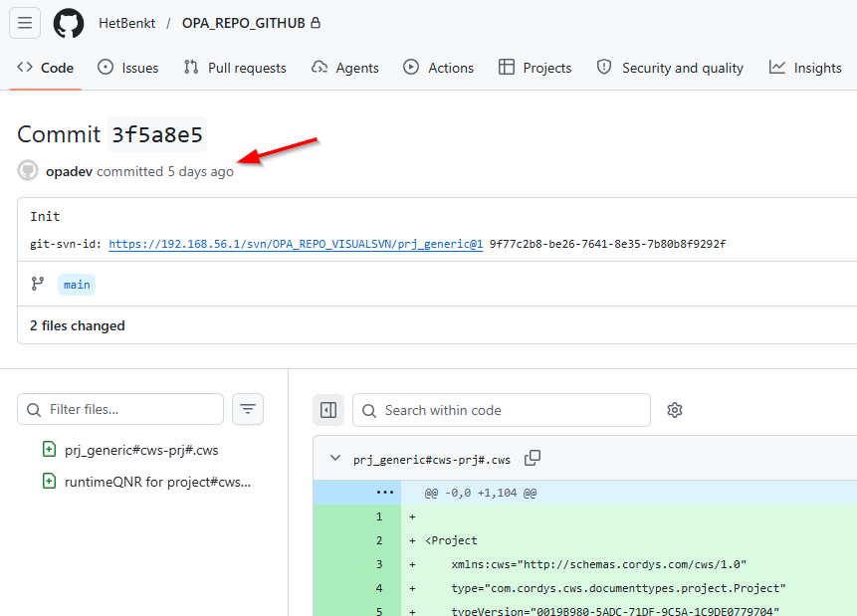Focus the Search within code field
Image resolution: width=857 pixels, height=616 pixels.
click(x=502, y=410)
